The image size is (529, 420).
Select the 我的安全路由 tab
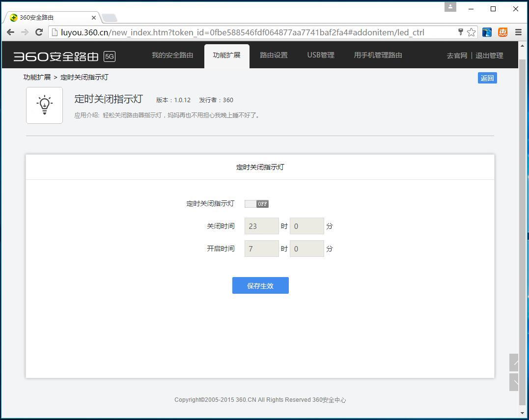[x=172, y=55]
